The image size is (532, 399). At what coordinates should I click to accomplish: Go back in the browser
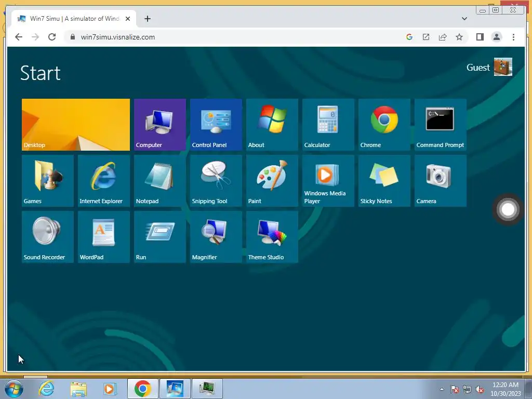pos(19,37)
